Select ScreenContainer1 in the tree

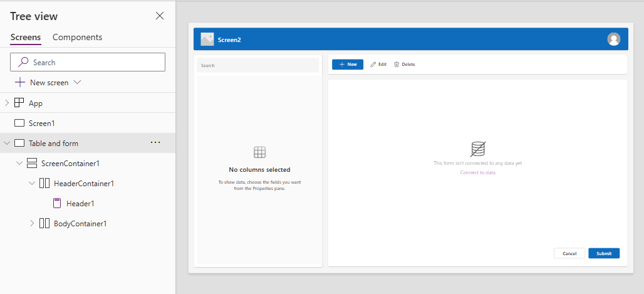click(70, 163)
